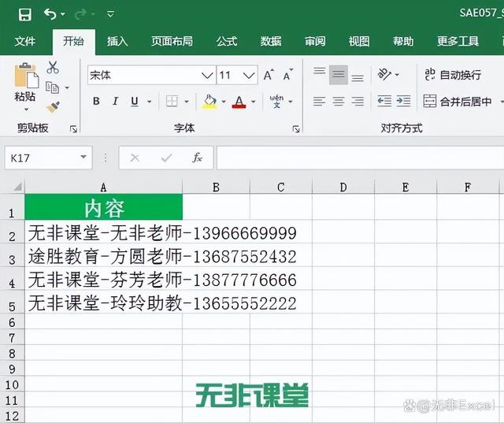Click the Borders icon

point(172,102)
